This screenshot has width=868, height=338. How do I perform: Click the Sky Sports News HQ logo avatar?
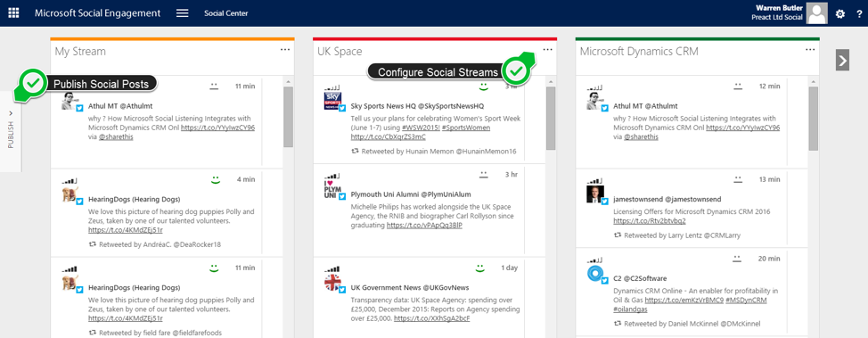pos(332,101)
